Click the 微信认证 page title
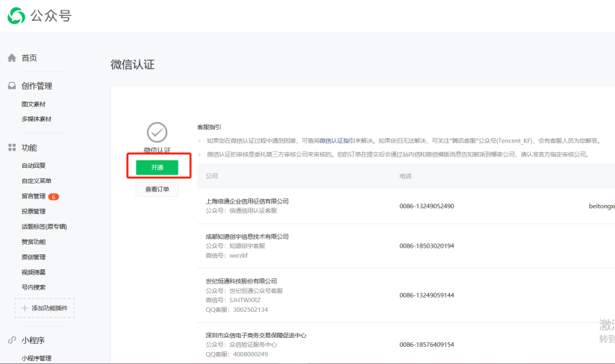Viewport: 615px width, 364px height. (133, 65)
